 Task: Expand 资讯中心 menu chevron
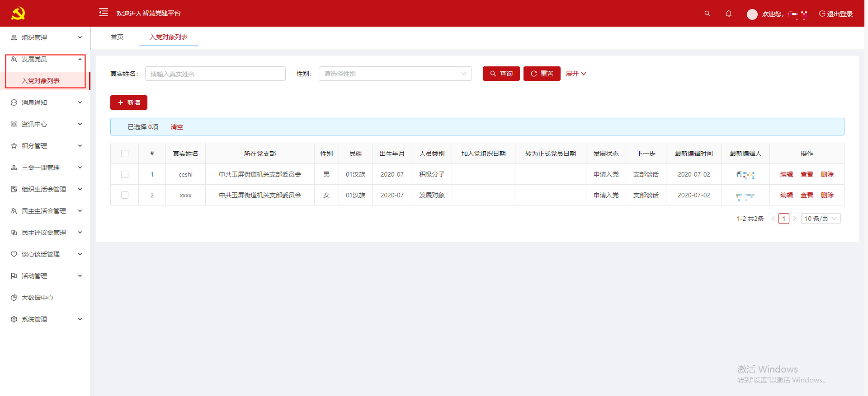pos(80,124)
